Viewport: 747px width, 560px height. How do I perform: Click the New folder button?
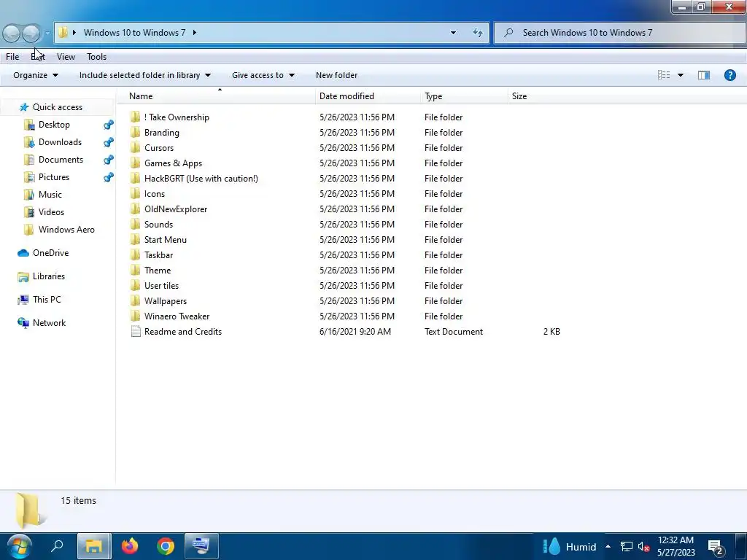point(336,75)
